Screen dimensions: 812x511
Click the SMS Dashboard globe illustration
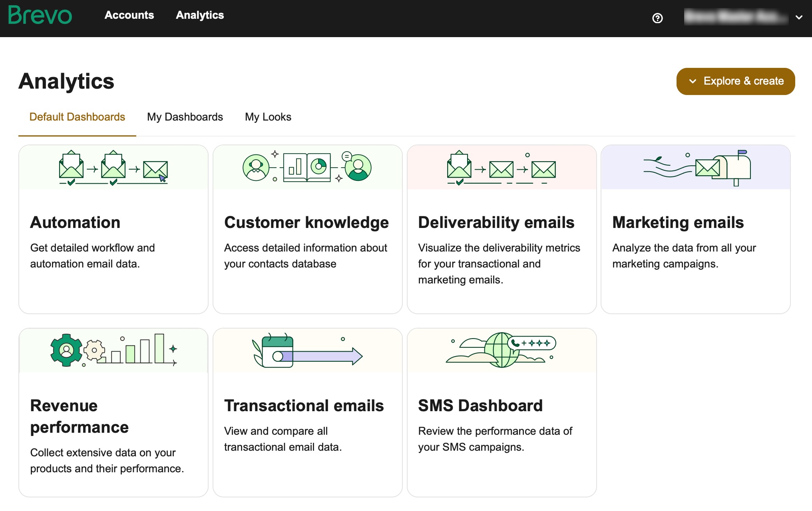pyautogui.click(x=501, y=350)
